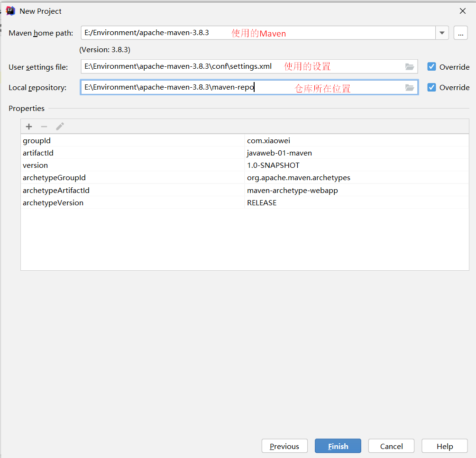The image size is (476, 458).
Task: Click the Help button
Action: 445,446
